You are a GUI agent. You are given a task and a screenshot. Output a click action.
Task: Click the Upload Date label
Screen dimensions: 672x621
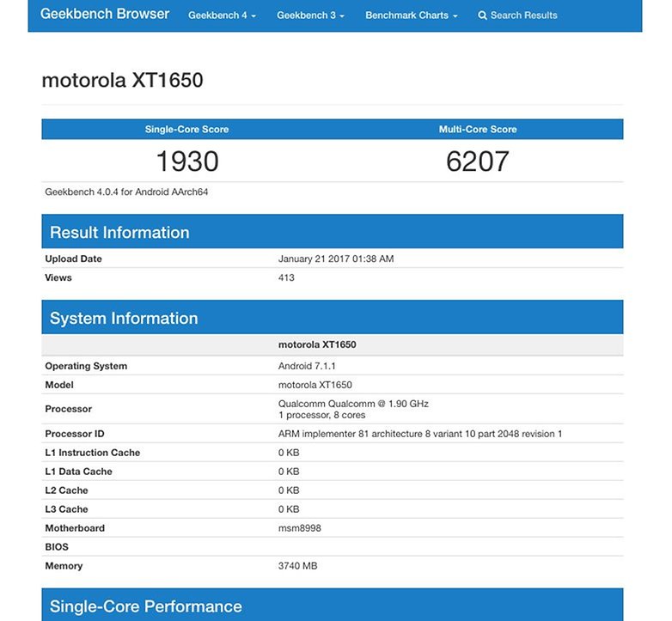click(x=73, y=259)
